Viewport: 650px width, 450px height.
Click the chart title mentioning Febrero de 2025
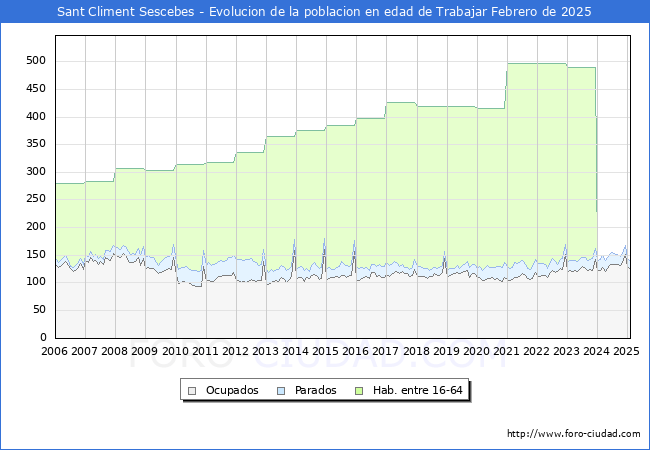coord(324,12)
